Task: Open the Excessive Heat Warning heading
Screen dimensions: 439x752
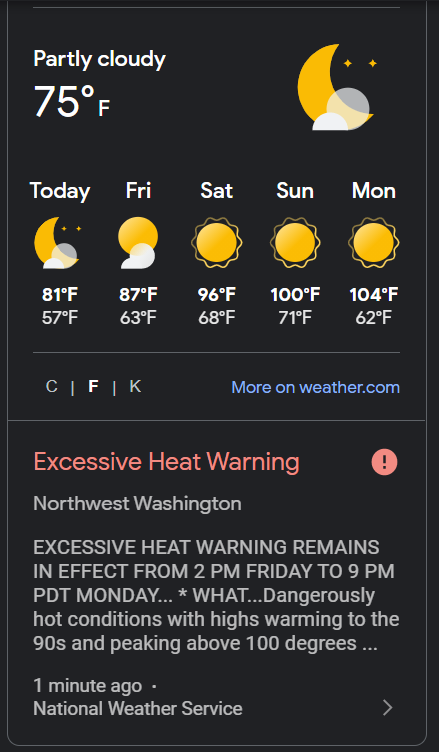Action: [x=166, y=462]
